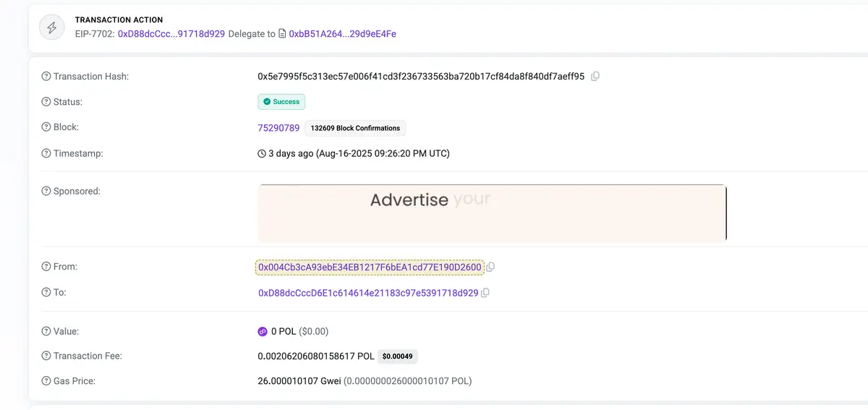The height and width of the screenshot is (410, 868).
Task: Click the question icon next to Timestamp
Action: (x=46, y=153)
